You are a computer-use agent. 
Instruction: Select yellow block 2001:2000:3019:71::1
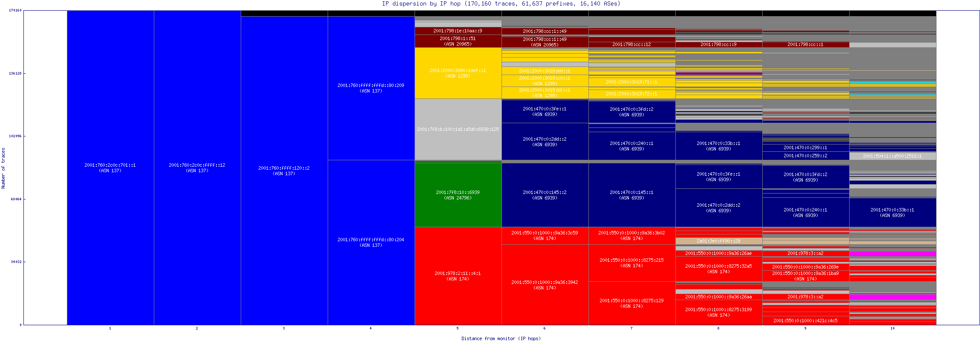pyautogui.click(x=632, y=82)
